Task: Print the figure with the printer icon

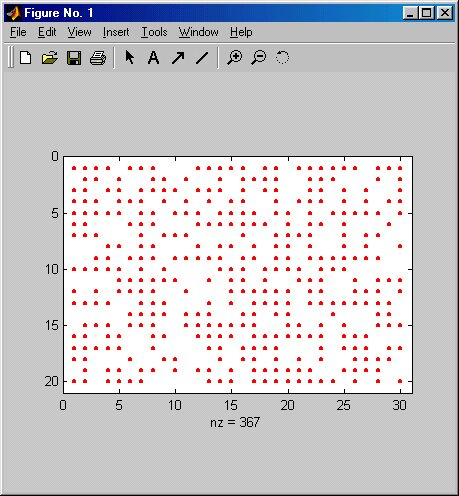Action: click(x=98, y=58)
